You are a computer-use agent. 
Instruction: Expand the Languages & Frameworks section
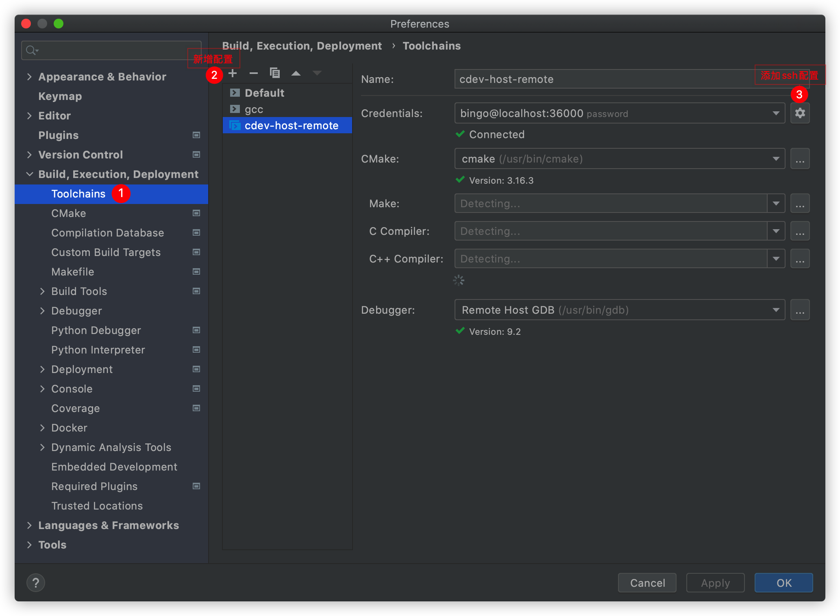tap(29, 525)
